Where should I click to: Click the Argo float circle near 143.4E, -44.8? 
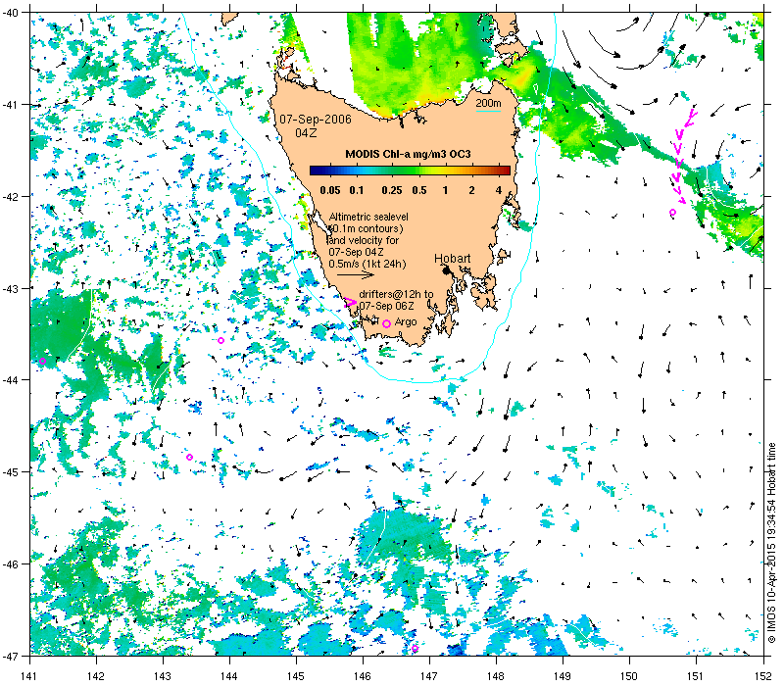click(x=189, y=457)
